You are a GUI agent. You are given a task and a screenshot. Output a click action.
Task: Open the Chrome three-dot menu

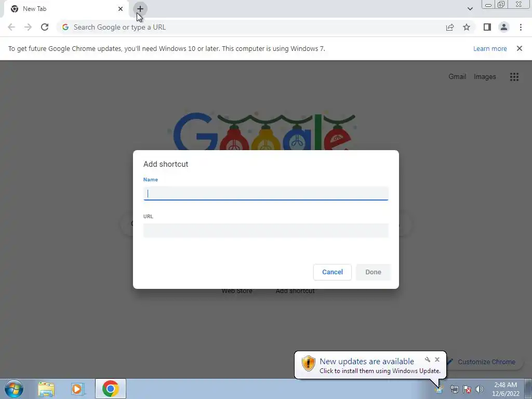[x=521, y=27]
